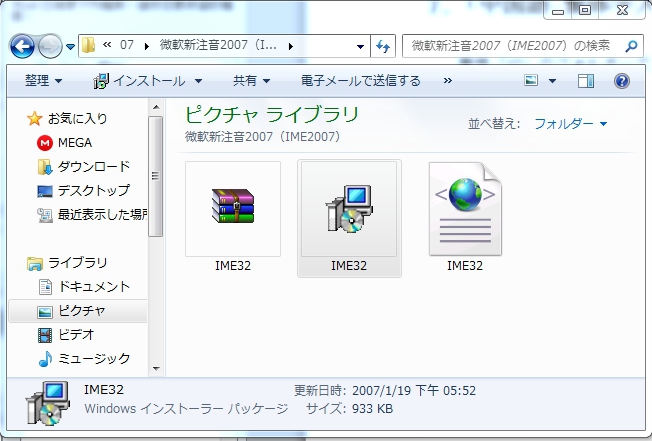Click the ピクチャ ライブラリ heading
This screenshot has height=441, width=652.
(x=272, y=114)
